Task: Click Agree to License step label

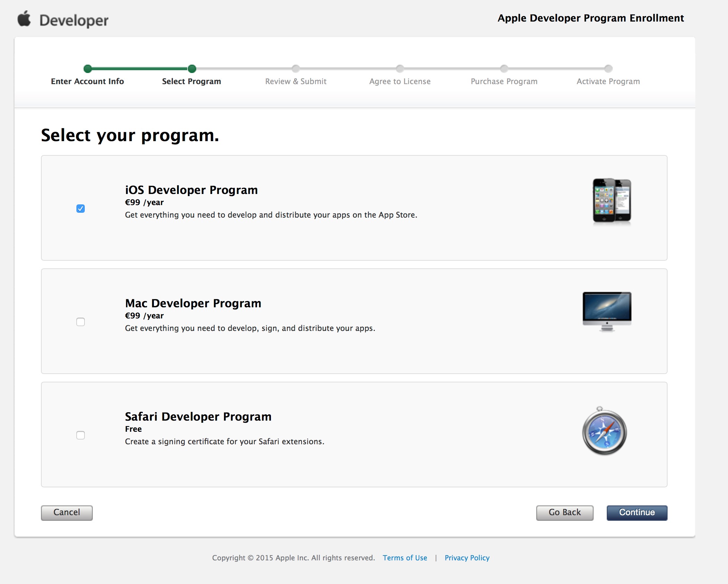Action: click(x=400, y=81)
